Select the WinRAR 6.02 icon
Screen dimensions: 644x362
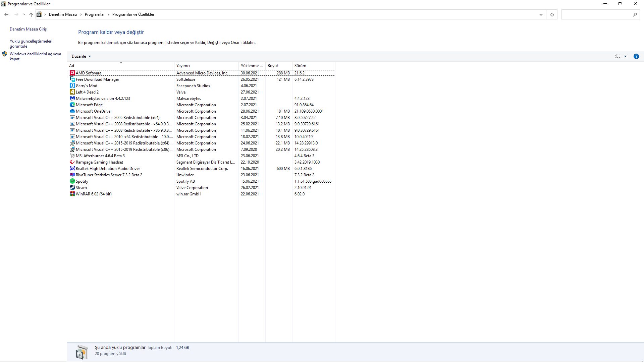72,194
